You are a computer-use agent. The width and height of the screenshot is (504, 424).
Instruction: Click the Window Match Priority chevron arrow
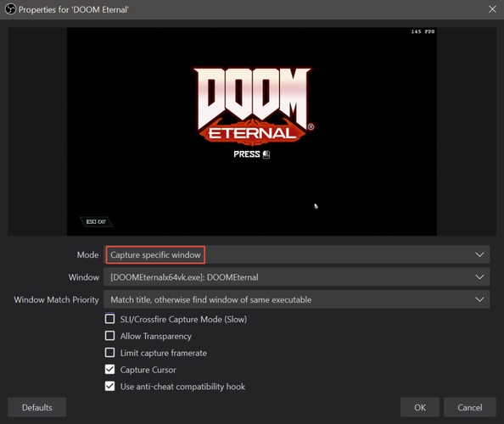(479, 299)
